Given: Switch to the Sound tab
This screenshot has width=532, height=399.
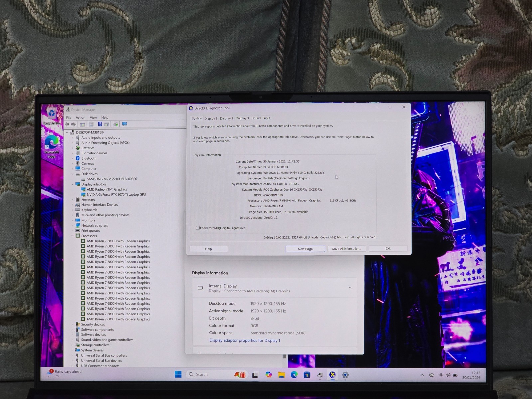Looking at the screenshot, I should 256,118.
